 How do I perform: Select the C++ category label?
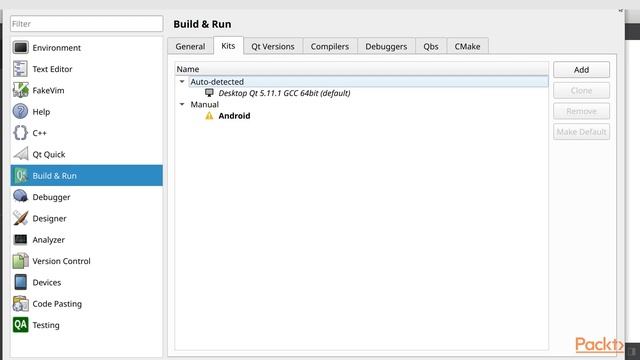[40, 133]
